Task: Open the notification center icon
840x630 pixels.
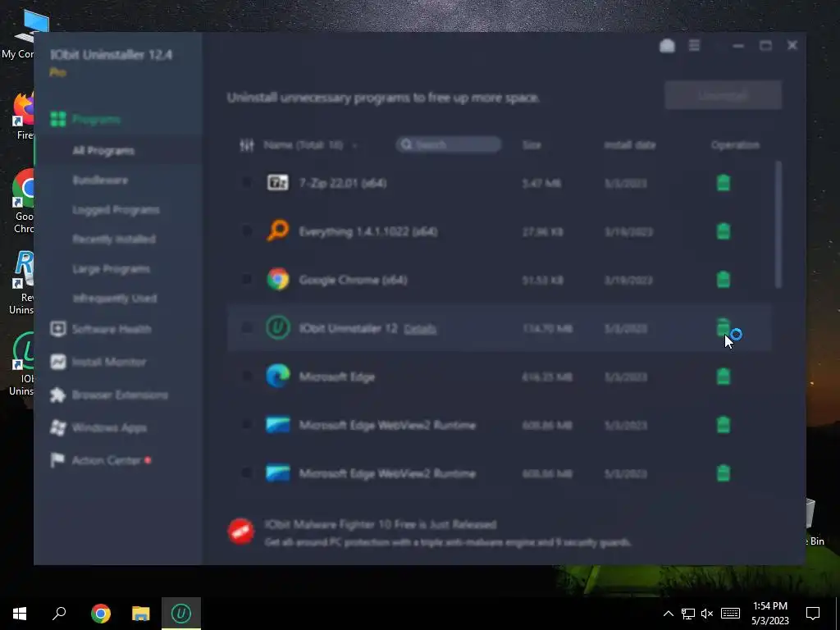Action: point(813,614)
